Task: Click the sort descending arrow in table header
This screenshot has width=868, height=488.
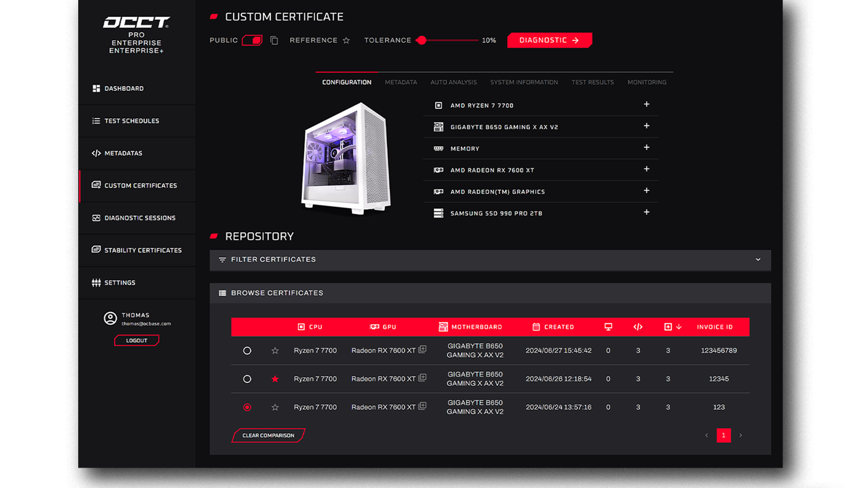Action: [x=679, y=327]
